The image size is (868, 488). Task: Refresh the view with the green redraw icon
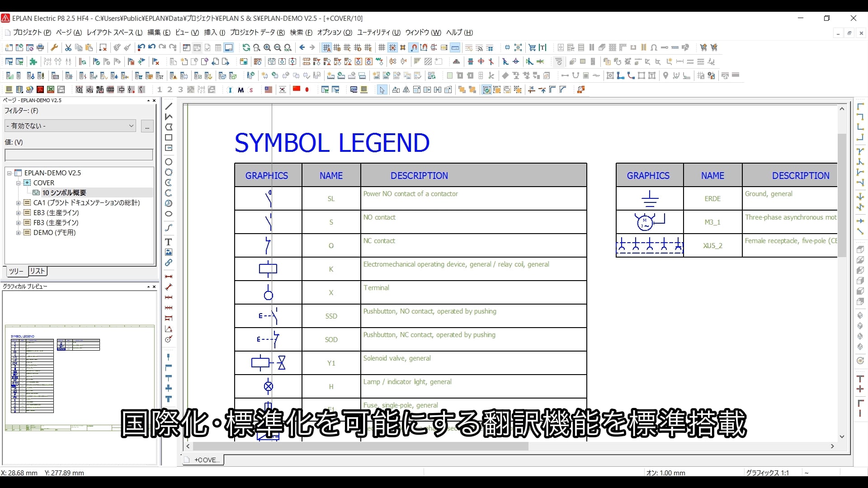[246, 47]
